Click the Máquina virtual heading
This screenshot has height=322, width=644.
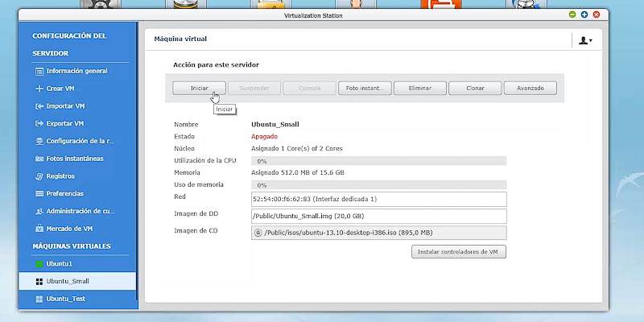click(x=180, y=39)
